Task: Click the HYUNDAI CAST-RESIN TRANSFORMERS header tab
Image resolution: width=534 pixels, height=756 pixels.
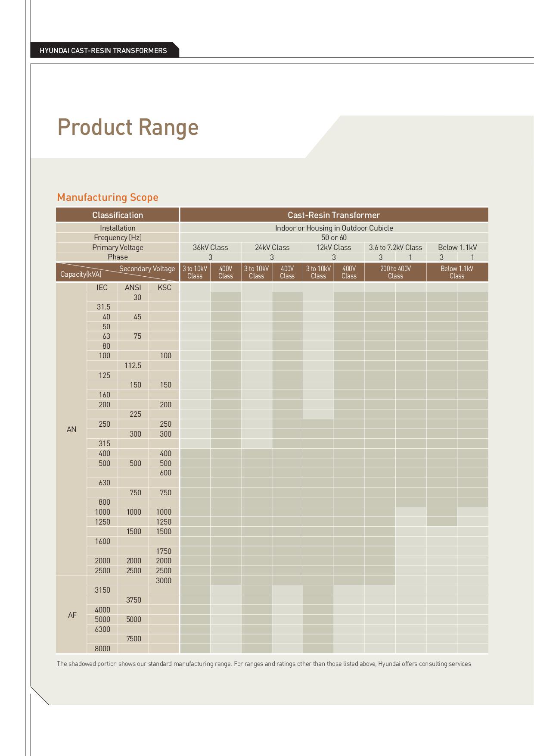Action: 103,50
